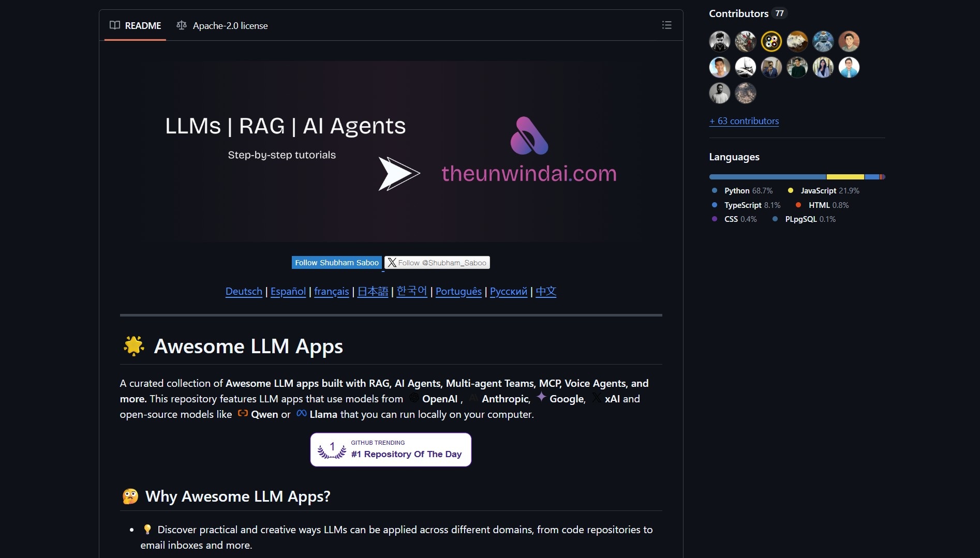Viewport: 980px width, 558px height.
Task: Open the 中文 translation link
Action: [x=546, y=292]
